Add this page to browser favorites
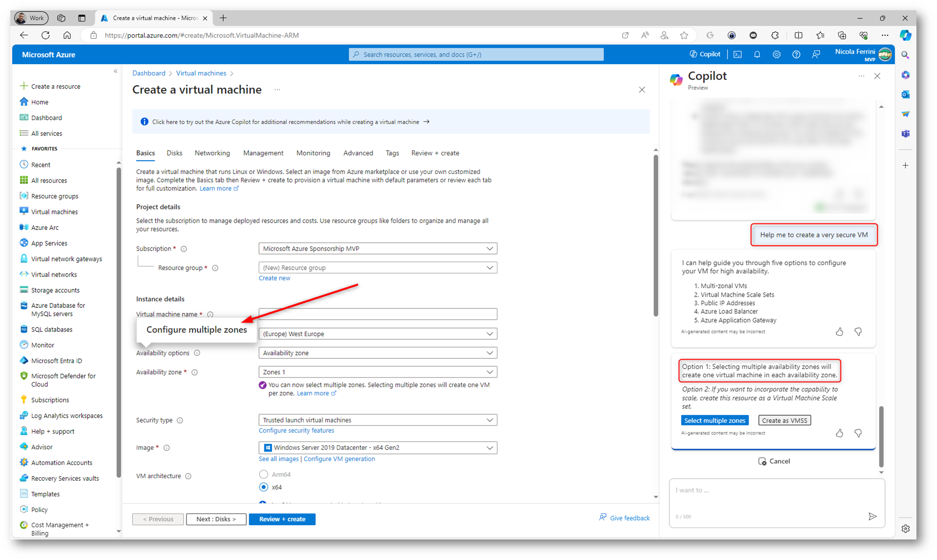Image resolution: width=937 pixels, height=560 pixels. (684, 35)
